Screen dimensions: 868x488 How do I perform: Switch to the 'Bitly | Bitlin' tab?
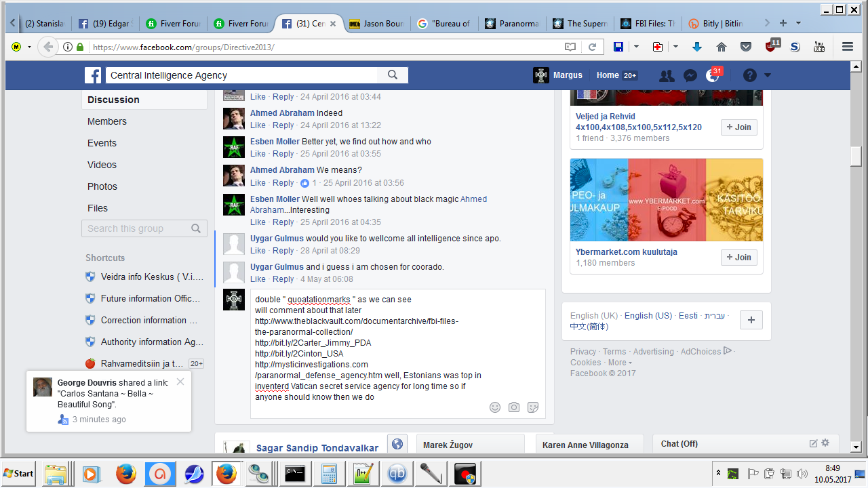click(x=715, y=23)
